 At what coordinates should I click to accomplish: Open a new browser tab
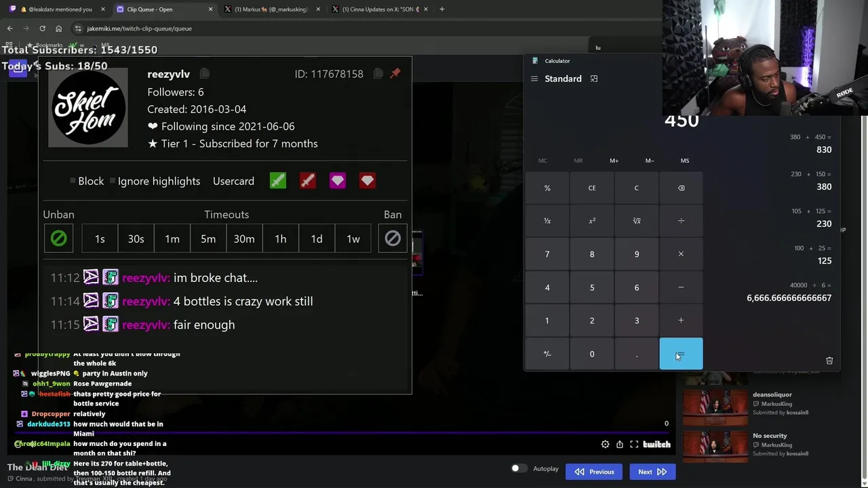[x=442, y=9]
